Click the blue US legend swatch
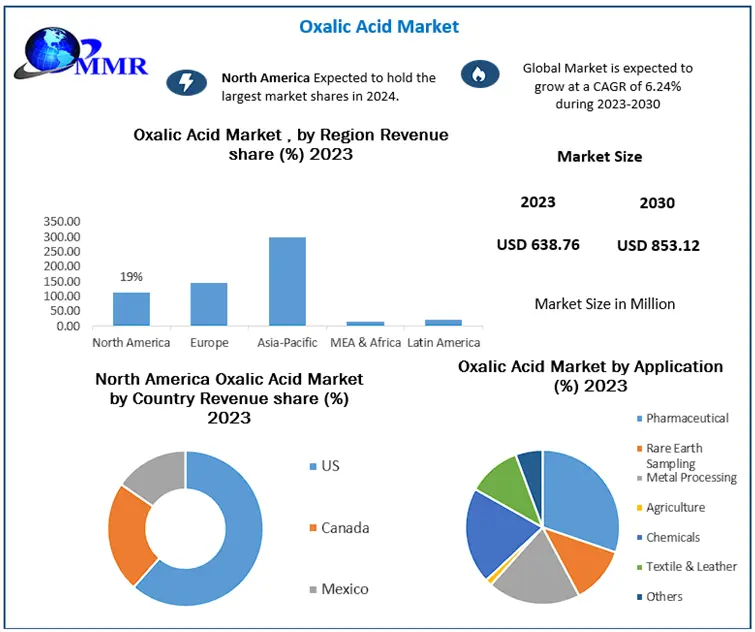The height and width of the screenshot is (632, 755). coord(312,466)
